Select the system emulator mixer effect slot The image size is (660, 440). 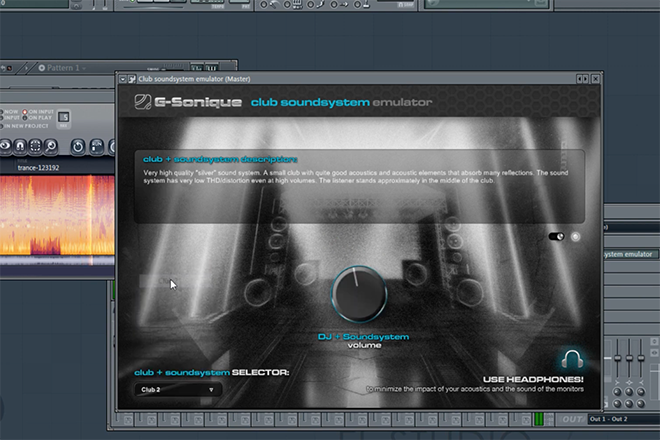(x=630, y=254)
